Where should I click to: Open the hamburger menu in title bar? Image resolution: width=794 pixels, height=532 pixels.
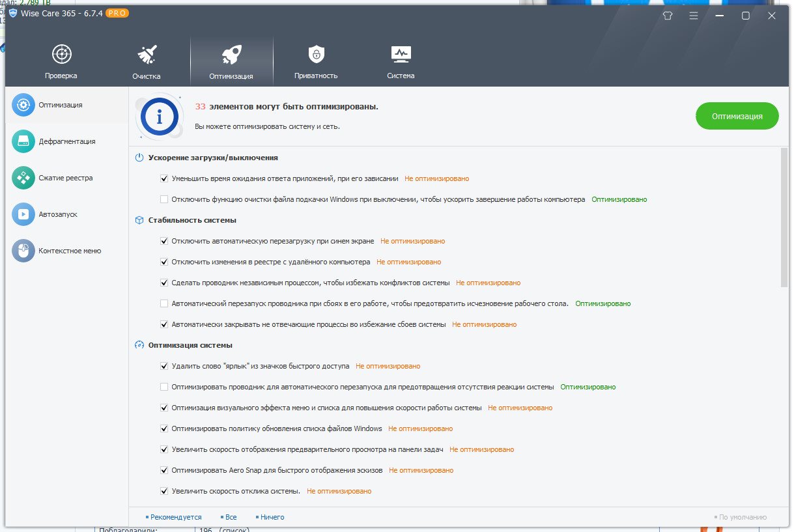point(694,16)
